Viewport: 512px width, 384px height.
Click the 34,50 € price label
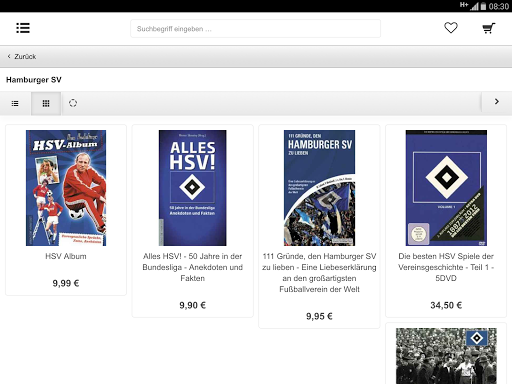[x=446, y=305]
